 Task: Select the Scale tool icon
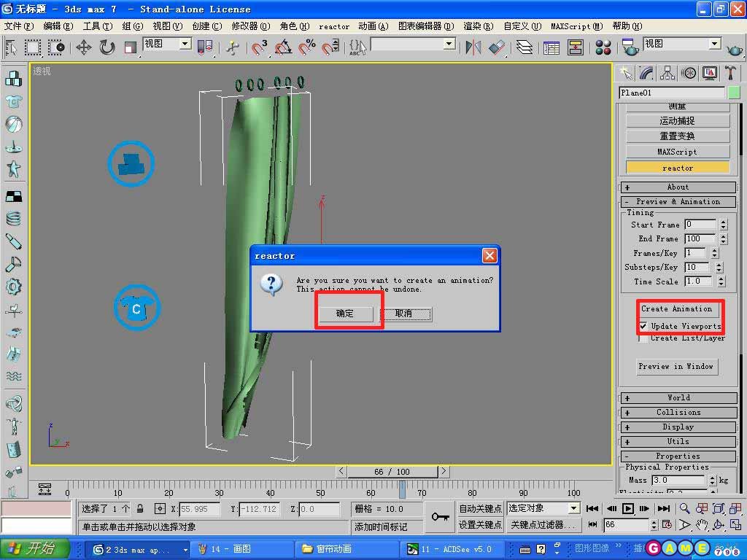coord(130,47)
